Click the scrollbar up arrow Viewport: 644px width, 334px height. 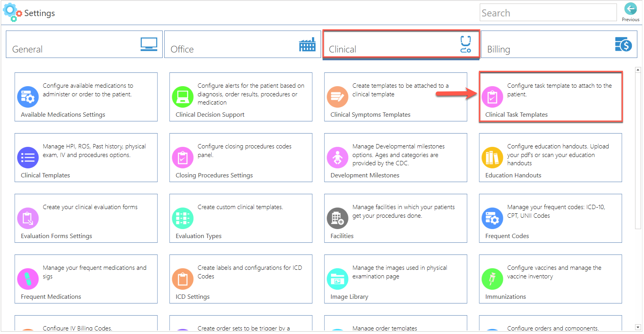(x=638, y=70)
